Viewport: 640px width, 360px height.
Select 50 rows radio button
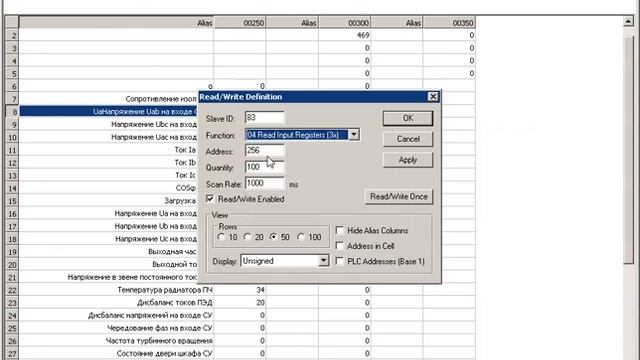point(273,237)
